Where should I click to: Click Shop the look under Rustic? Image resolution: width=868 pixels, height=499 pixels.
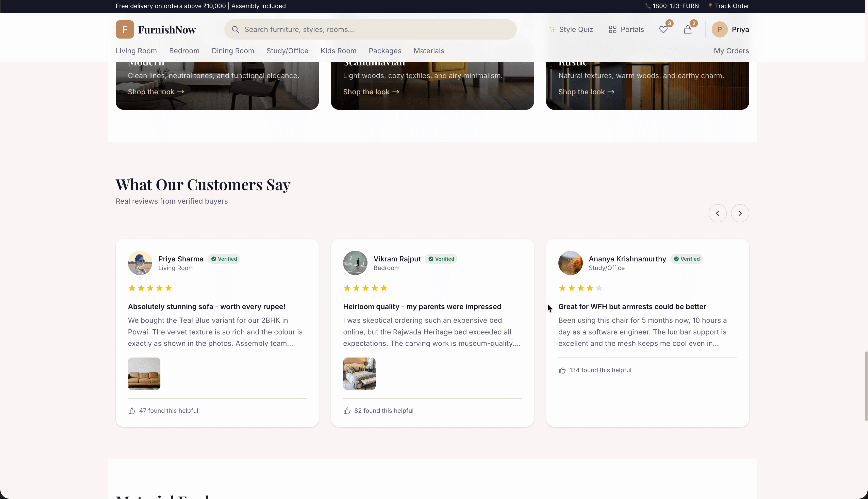pos(586,92)
